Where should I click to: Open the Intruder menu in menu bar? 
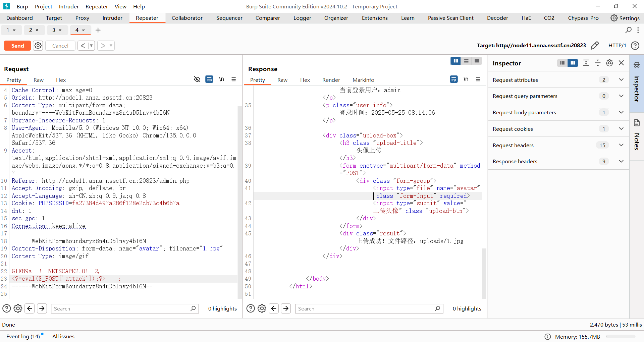[x=69, y=6]
